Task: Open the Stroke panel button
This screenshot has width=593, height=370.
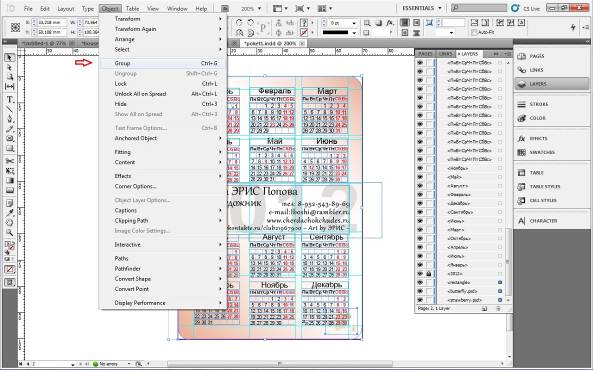Action: (551, 104)
